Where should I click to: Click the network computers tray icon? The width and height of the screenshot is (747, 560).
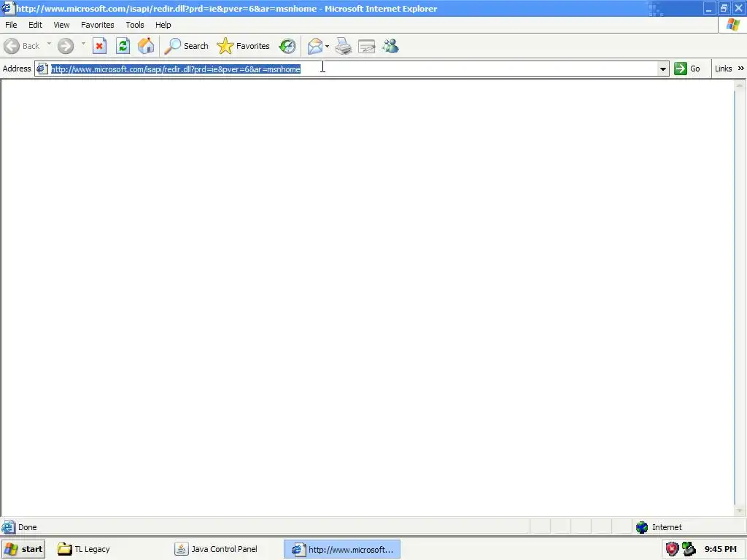click(x=689, y=549)
